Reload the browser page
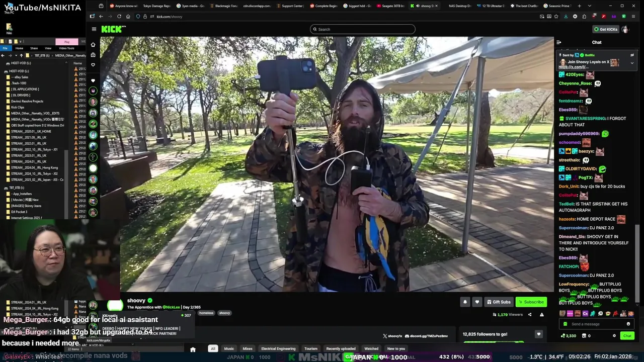This screenshot has width=644, height=362. (119, 17)
